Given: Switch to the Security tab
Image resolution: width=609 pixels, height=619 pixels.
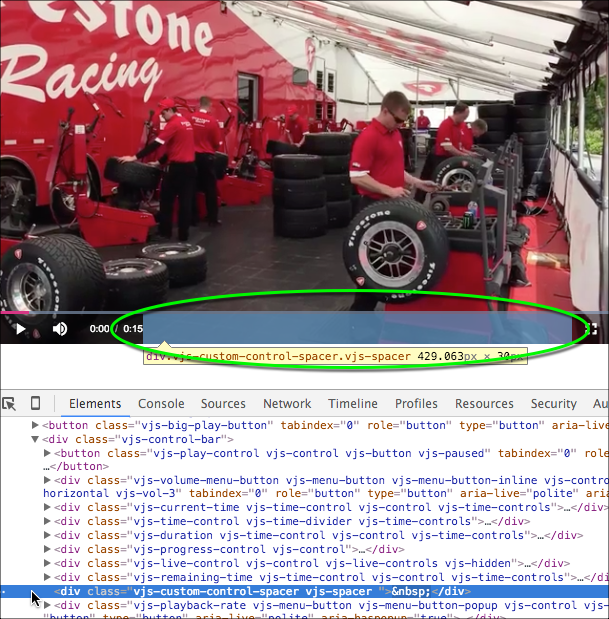Looking at the screenshot, I should click(553, 404).
